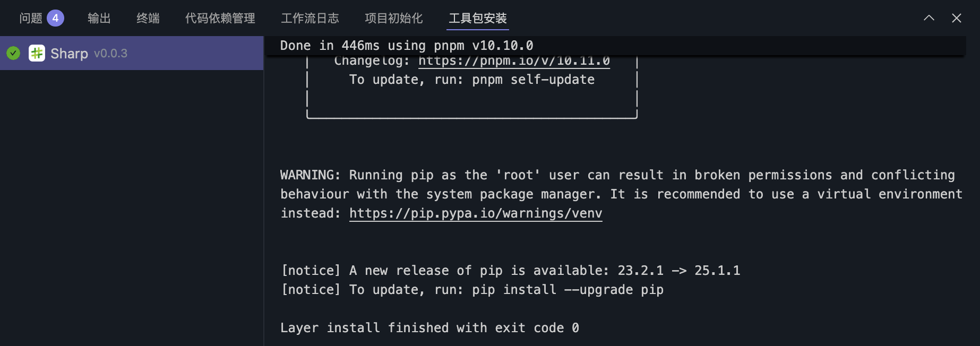Click the 'pip install --upgrade pip' notice line
This screenshot has width=980, height=346.
click(x=472, y=290)
